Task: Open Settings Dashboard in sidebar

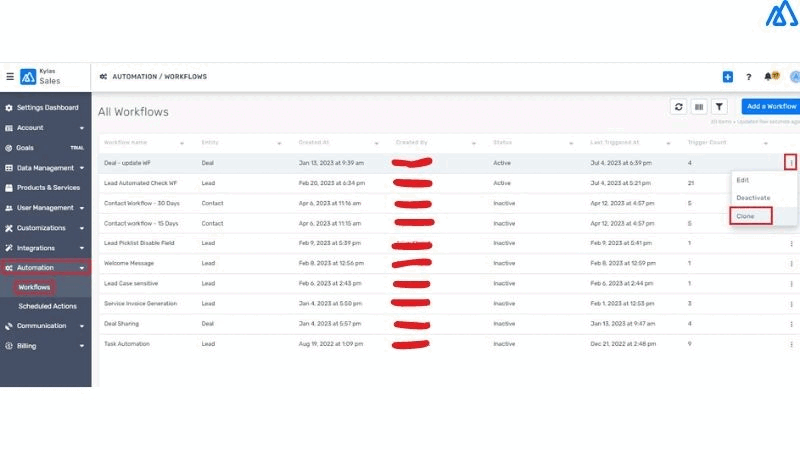Action: pos(47,108)
